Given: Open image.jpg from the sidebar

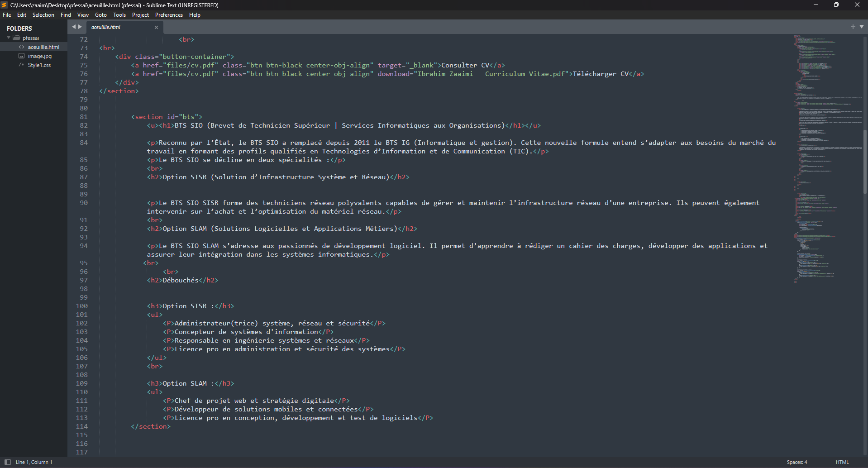Looking at the screenshot, I should (x=39, y=56).
